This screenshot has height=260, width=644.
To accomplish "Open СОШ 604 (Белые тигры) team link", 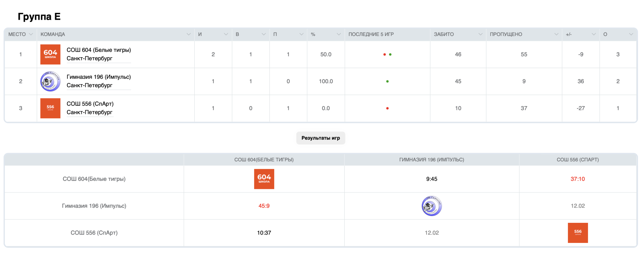I will click(x=98, y=50).
